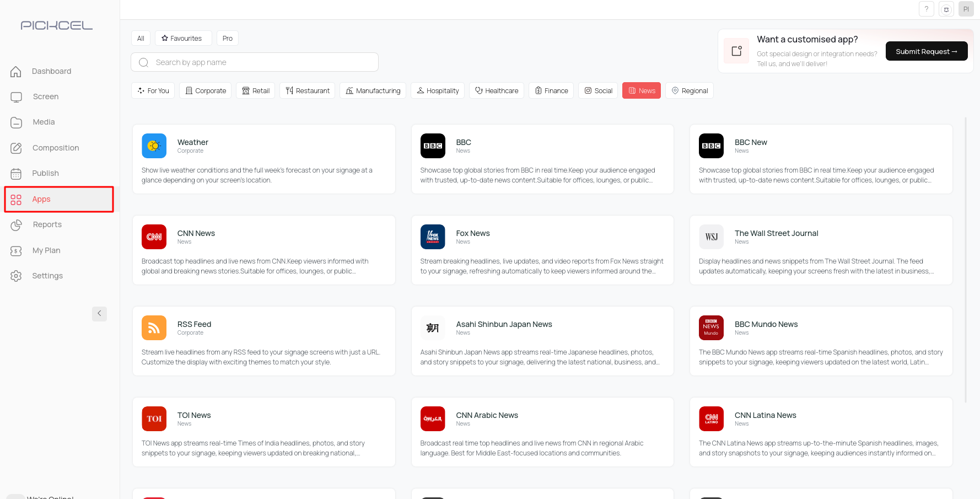Open the BBC Mundo News icon
The image size is (980, 499).
[711, 328]
